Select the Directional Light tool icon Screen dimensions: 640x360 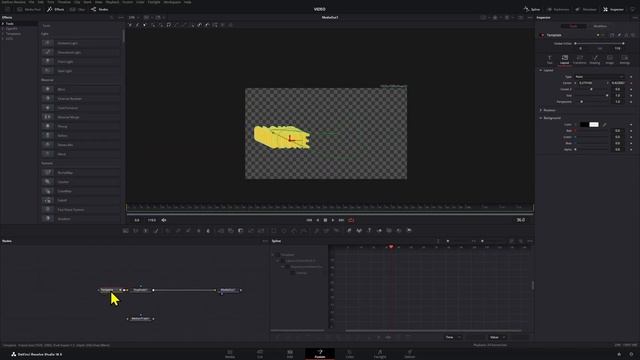click(x=47, y=52)
